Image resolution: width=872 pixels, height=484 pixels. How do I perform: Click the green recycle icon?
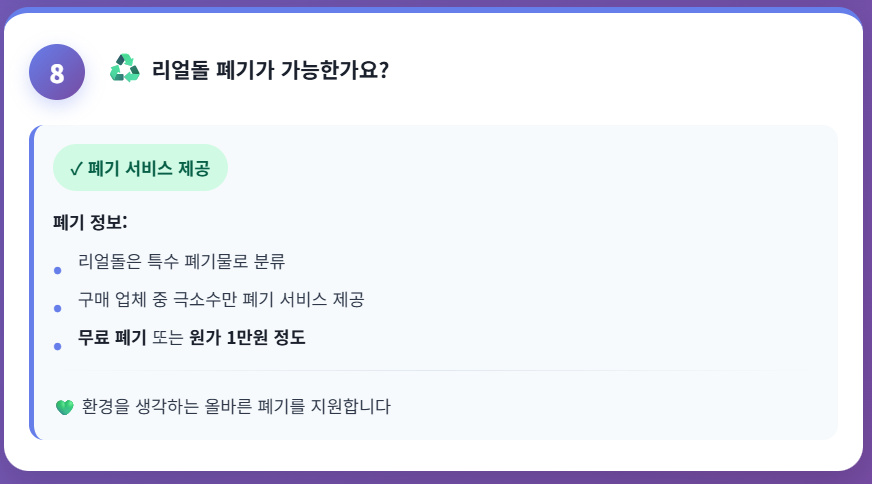[125, 69]
